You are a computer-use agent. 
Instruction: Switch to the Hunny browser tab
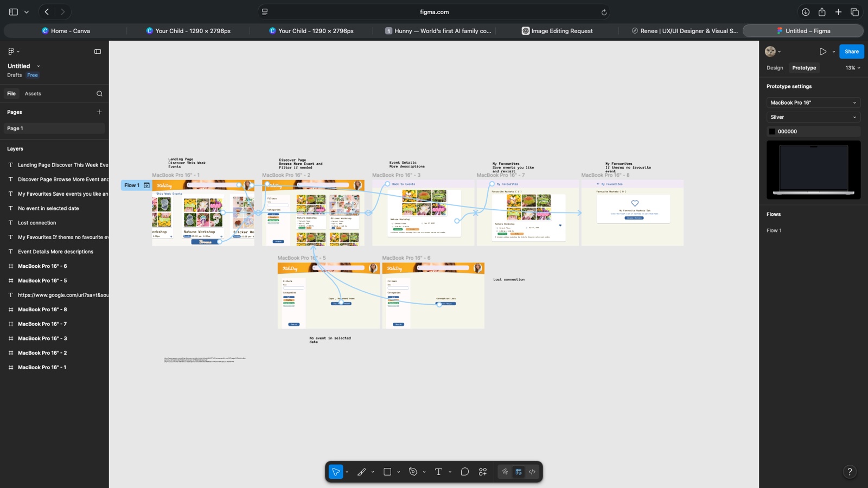tap(438, 31)
